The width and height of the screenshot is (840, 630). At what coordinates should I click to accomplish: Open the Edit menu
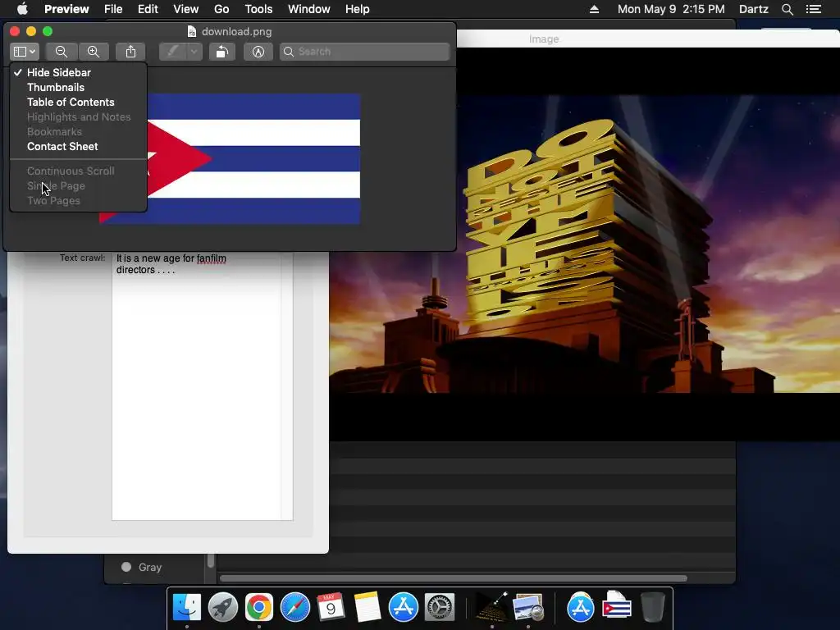coord(148,9)
